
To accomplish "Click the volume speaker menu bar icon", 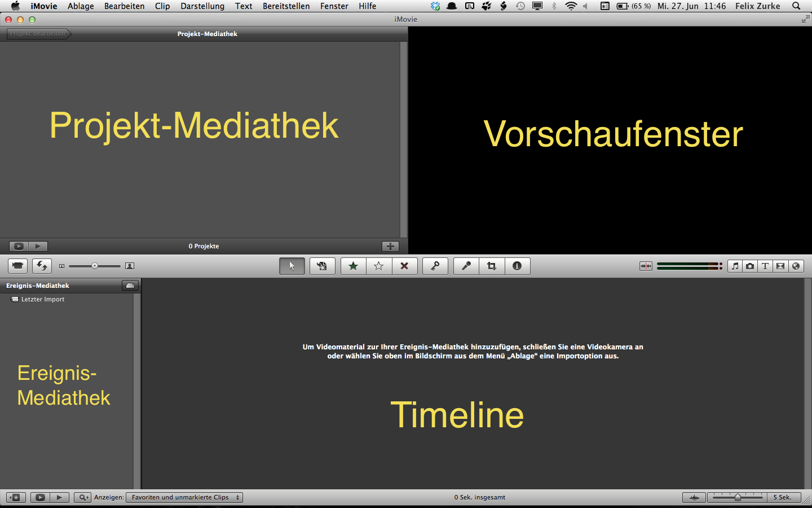I will point(585,6).
